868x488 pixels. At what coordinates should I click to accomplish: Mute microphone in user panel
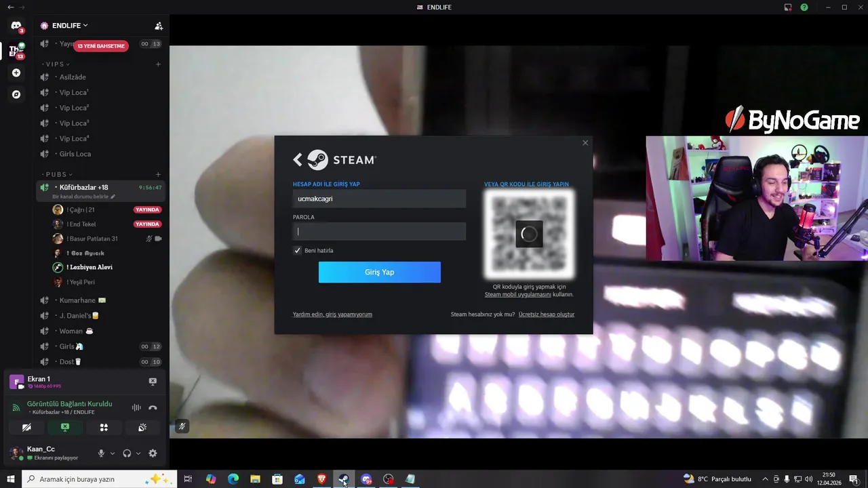pyautogui.click(x=101, y=453)
